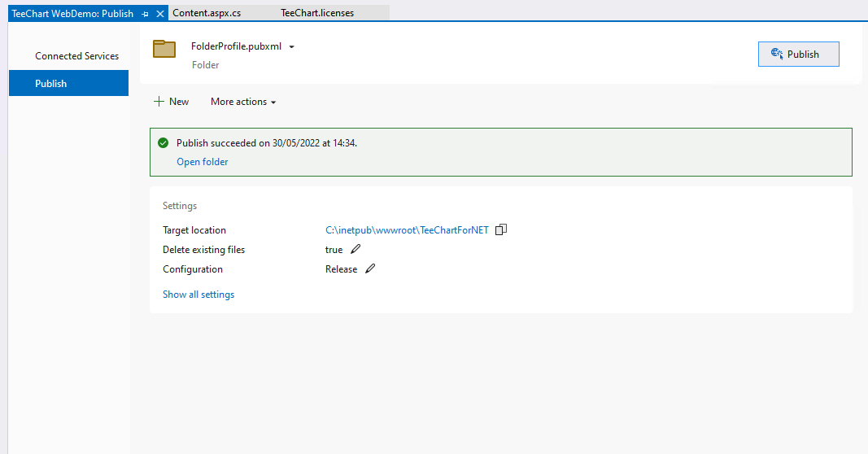868x454 pixels.
Task: Expand the More actions dropdown
Action: [243, 102]
